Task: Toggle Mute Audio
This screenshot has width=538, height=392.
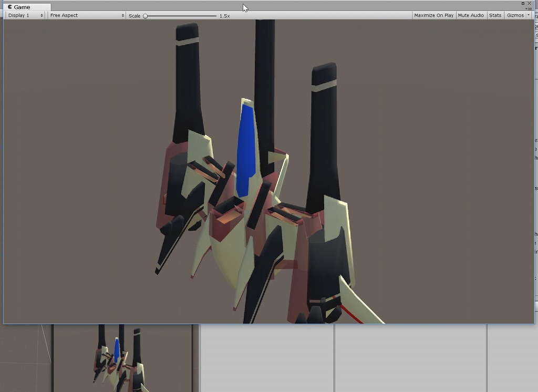Action: (x=471, y=15)
